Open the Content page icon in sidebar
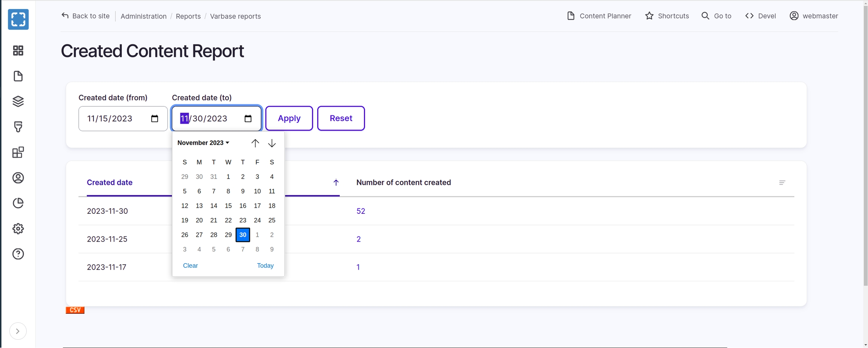Viewport: 868px width, 348px height. pos(18,76)
